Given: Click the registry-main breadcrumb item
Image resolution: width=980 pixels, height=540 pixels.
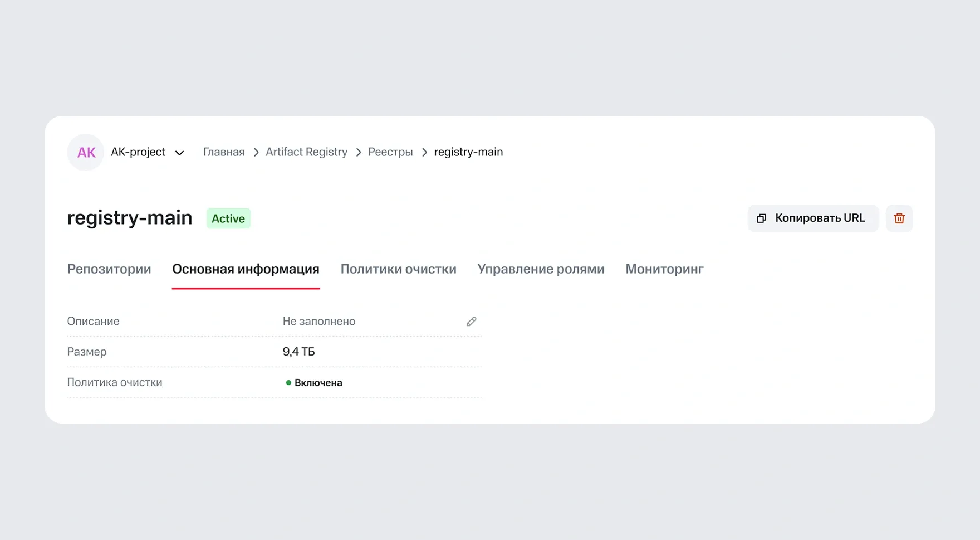Looking at the screenshot, I should (468, 152).
